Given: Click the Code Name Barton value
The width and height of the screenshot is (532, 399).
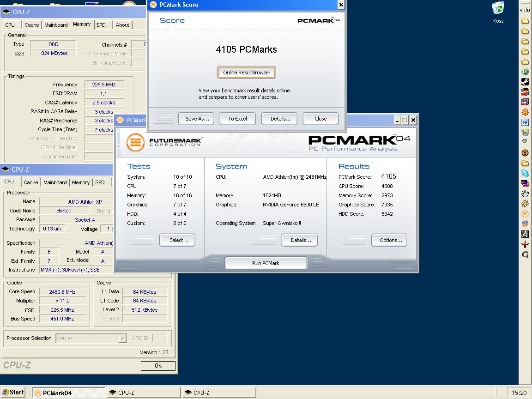Looking at the screenshot, I should click(x=64, y=211).
